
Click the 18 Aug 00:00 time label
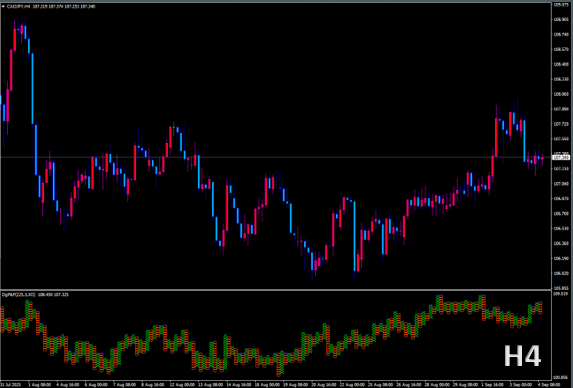(267, 385)
